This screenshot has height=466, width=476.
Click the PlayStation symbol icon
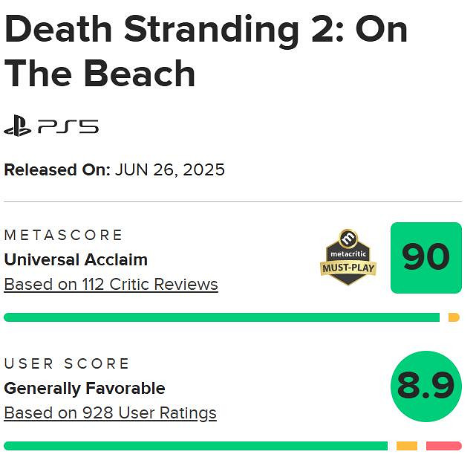pyautogui.click(x=18, y=127)
